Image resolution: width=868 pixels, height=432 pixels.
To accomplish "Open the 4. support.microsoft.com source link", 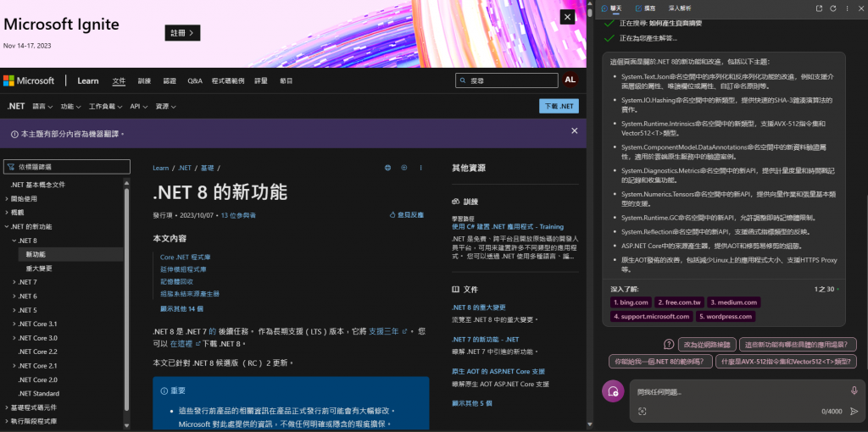I will coord(652,317).
